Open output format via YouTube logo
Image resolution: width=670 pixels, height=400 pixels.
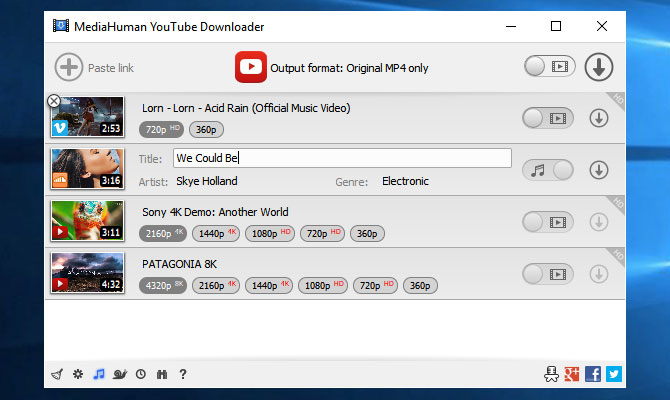[251, 67]
